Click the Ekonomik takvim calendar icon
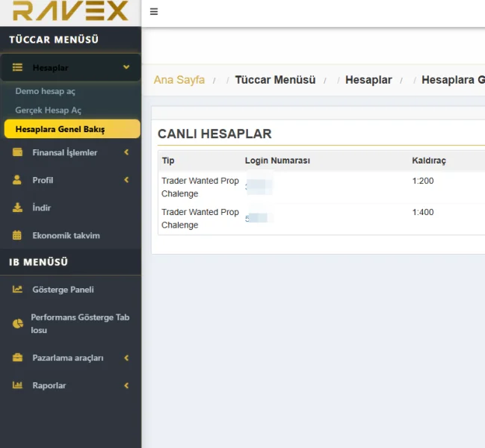The width and height of the screenshot is (485, 448). (17, 235)
